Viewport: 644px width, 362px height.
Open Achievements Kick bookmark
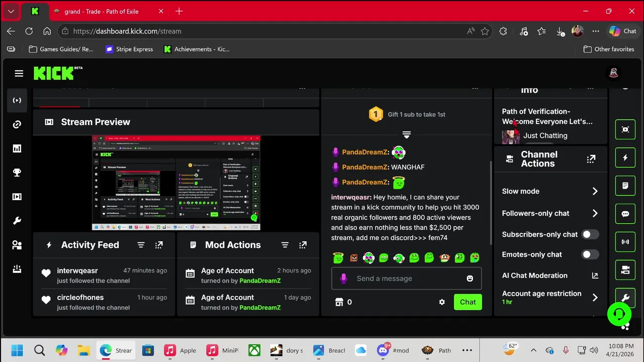pyautogui.click(x=197, y=49)
